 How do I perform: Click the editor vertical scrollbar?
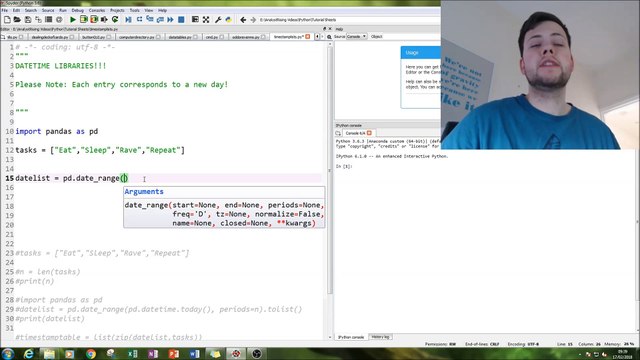(330, 169)
